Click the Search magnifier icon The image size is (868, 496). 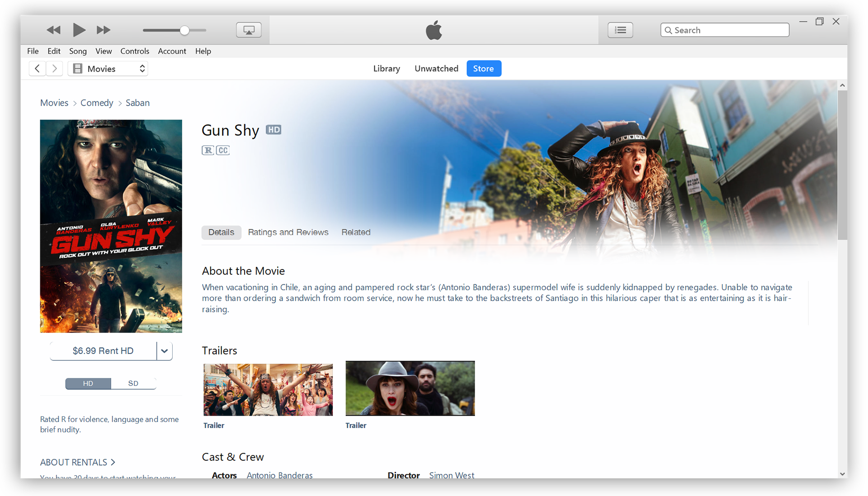coord(668,30)
